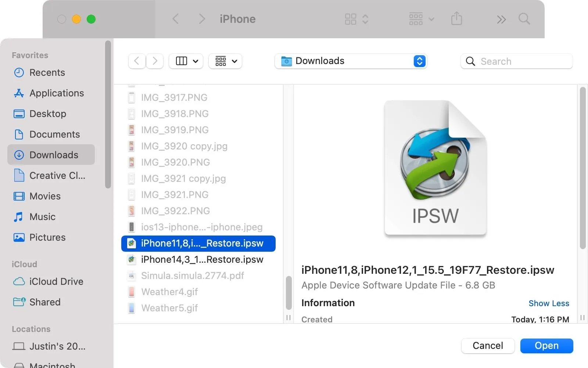Click the double-chevron overflow icon in Finder toolbar

[501, 19]
